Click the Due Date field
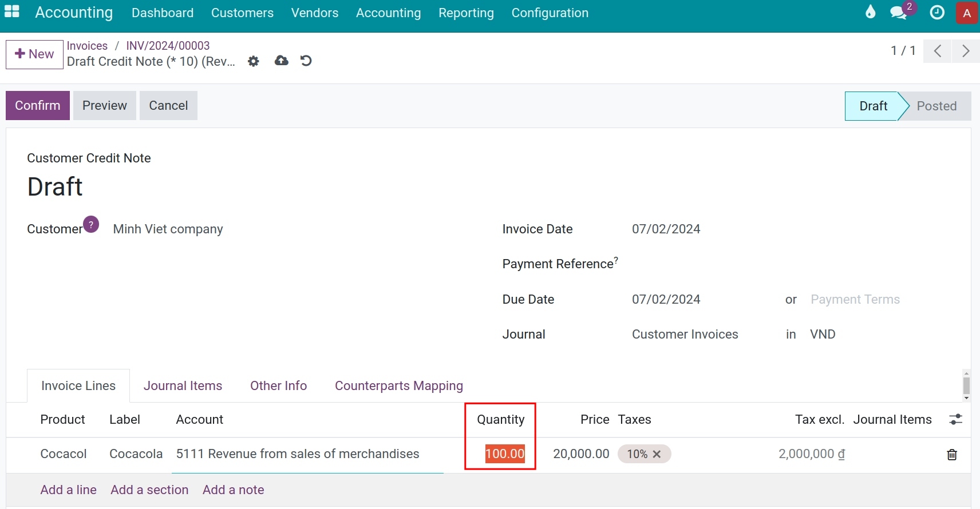This screenshot has height=509, width=980. (666, 300)
